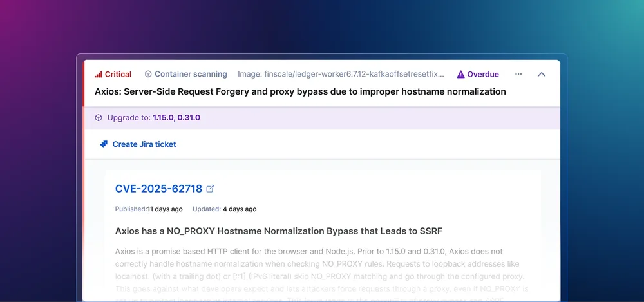Screen dimensions: 644x302
Task: Click the external link icon next to CVE
Action: click(211, 189)
